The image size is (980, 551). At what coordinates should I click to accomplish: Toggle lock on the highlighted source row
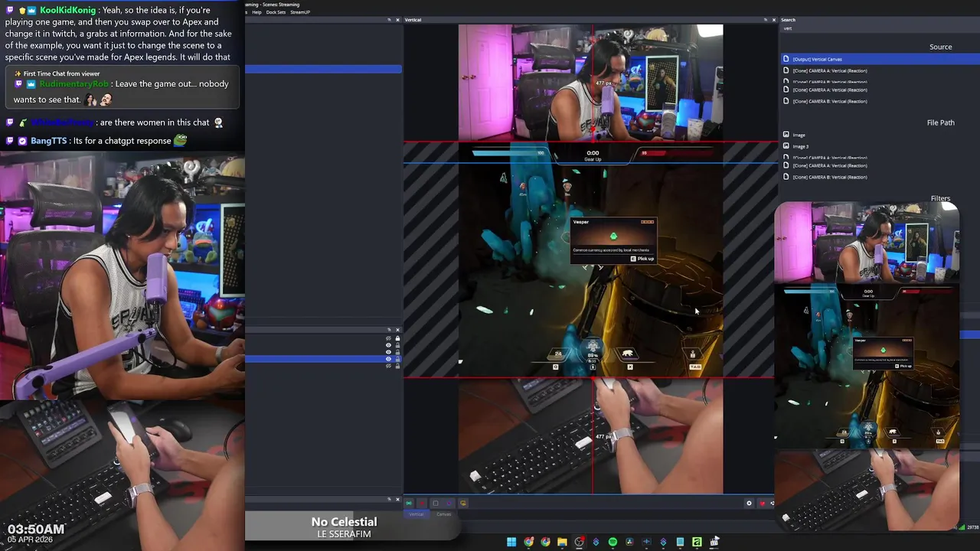(x=397, y=359)
